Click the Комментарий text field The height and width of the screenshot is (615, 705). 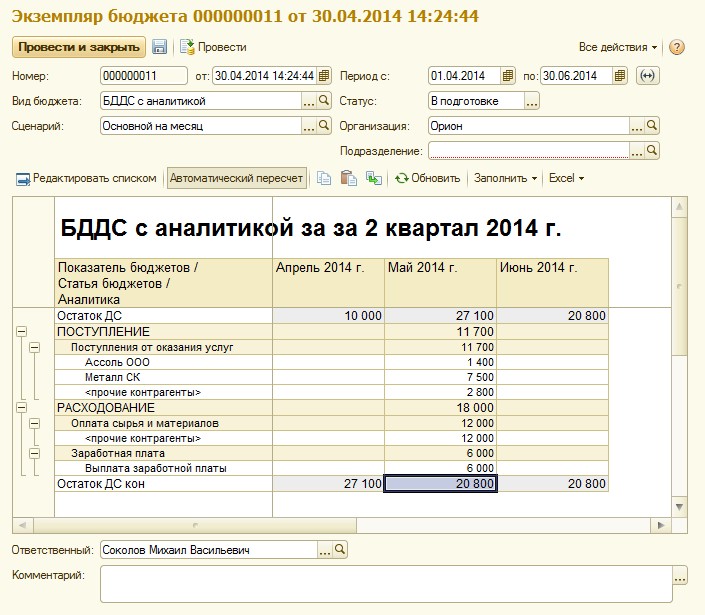coord(386,584)
